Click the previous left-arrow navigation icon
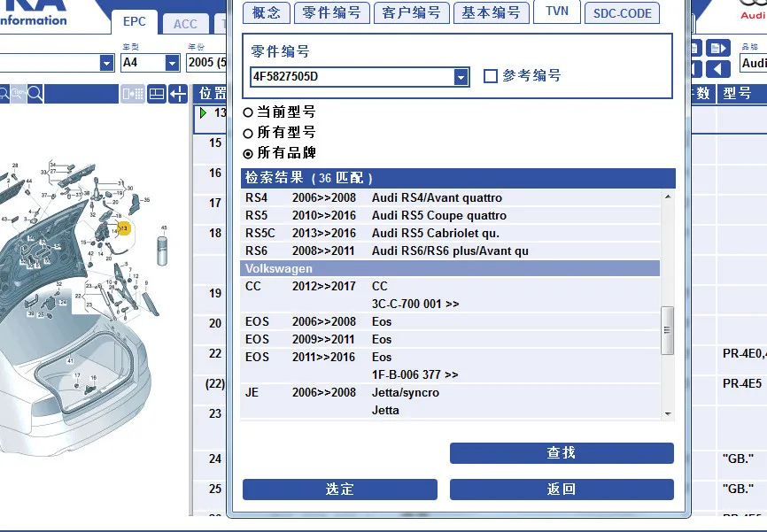 pyautogui.click(x=717, y=69)
